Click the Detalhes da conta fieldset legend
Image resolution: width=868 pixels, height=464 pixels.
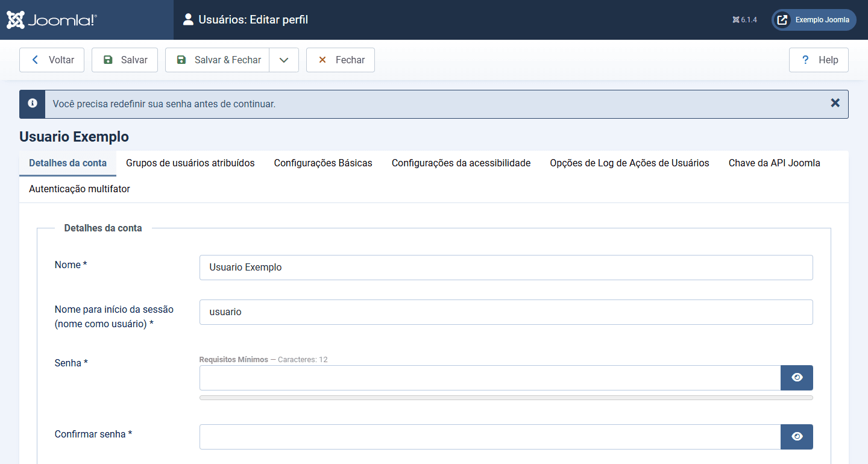coord(103,228)
